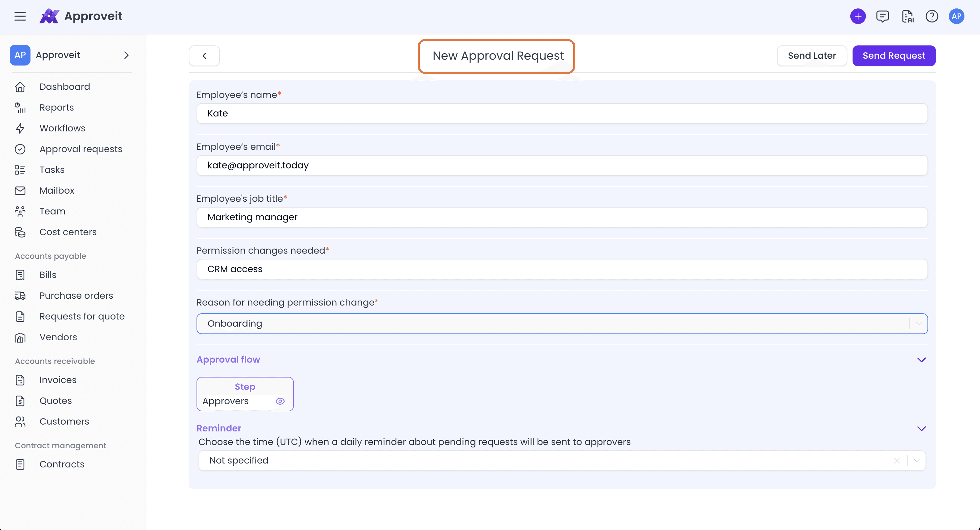Open the AI document icon
The image size is (980, 530).
907,16
